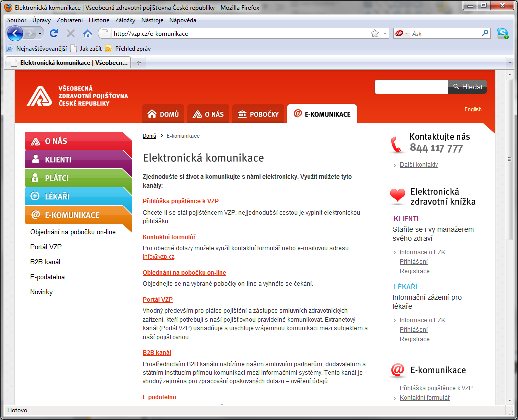Open Informace o EZK under KLIENTI
The width and height of the screenshot is (518, 420).
tap(422, 252)
